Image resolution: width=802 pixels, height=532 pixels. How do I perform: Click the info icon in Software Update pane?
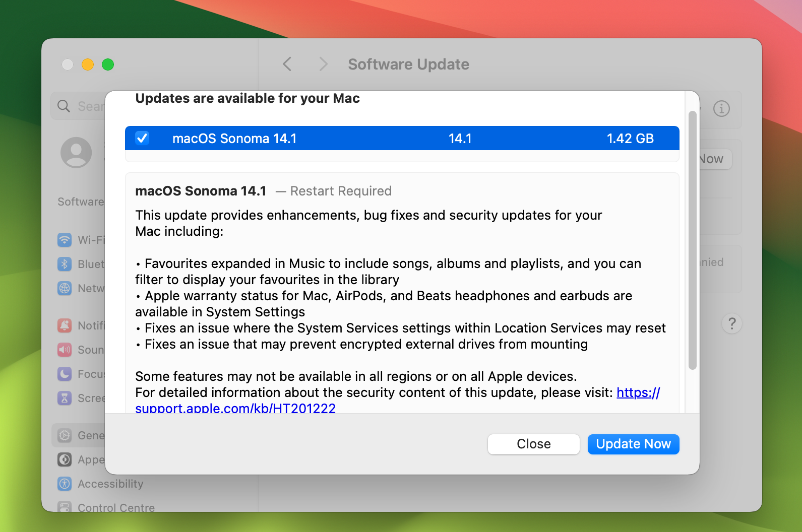[x=721, y=108]
